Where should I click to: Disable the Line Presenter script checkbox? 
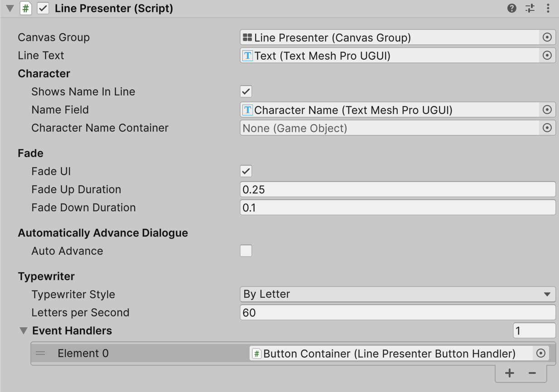pyautogui.click(x=43, y=9)
